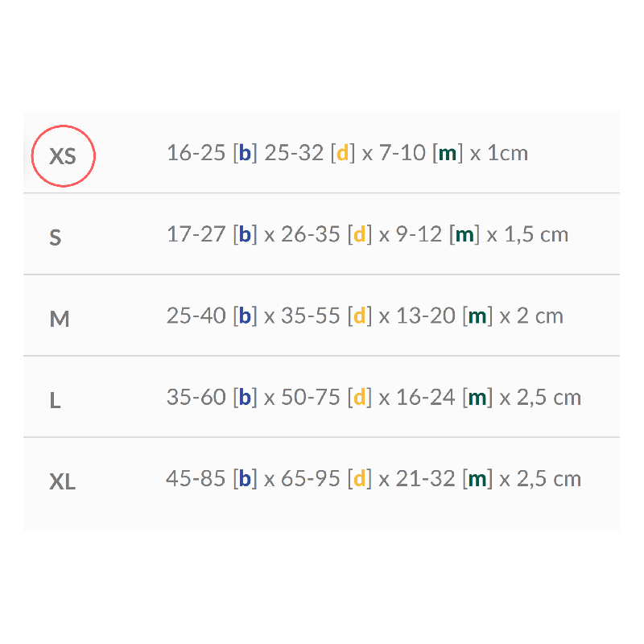Click the green [m] marker in XL row
Viewport: 644px width, 644px height.
point(477,479)
